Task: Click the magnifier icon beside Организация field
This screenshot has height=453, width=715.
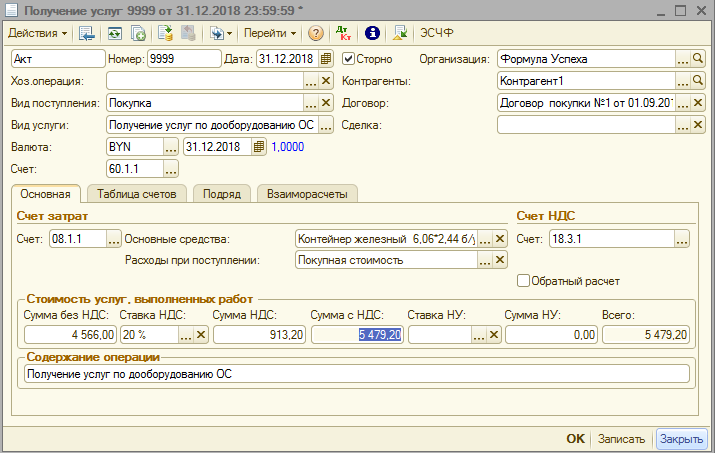Action: [699, 59]
